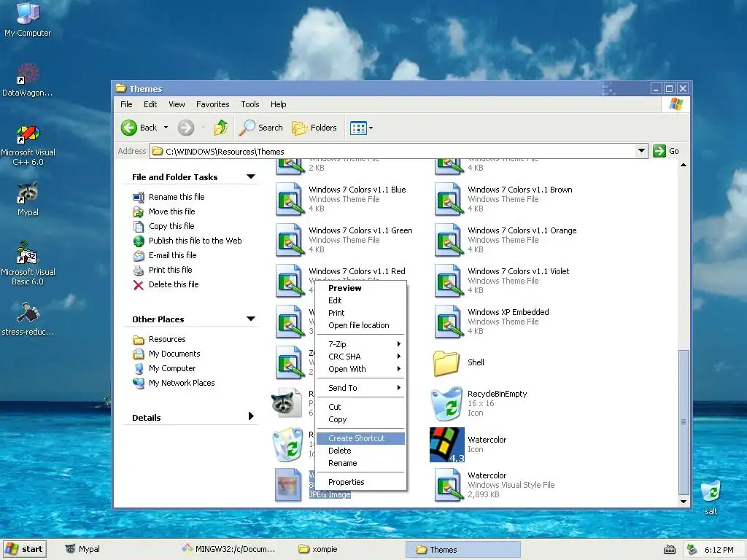Click Copy this file task
This screenshot has height=560, width=747.
coord(171,226)
